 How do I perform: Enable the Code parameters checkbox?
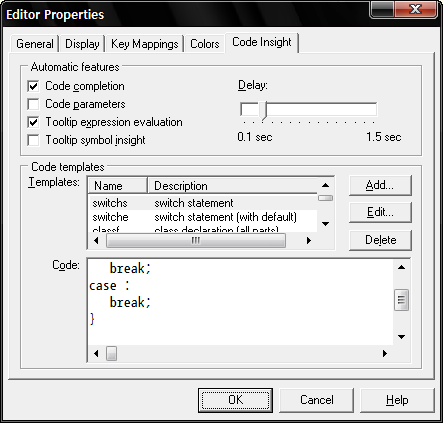(x=33, y=104)
